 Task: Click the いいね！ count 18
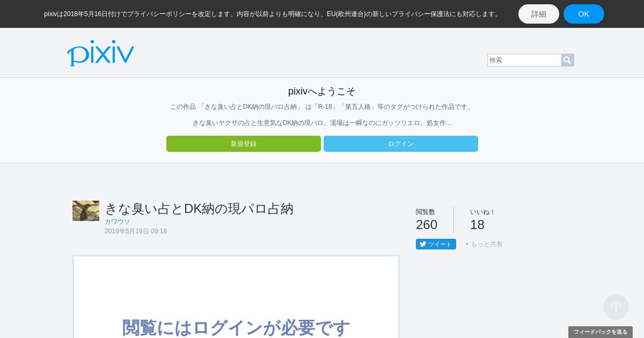point(477,225)
